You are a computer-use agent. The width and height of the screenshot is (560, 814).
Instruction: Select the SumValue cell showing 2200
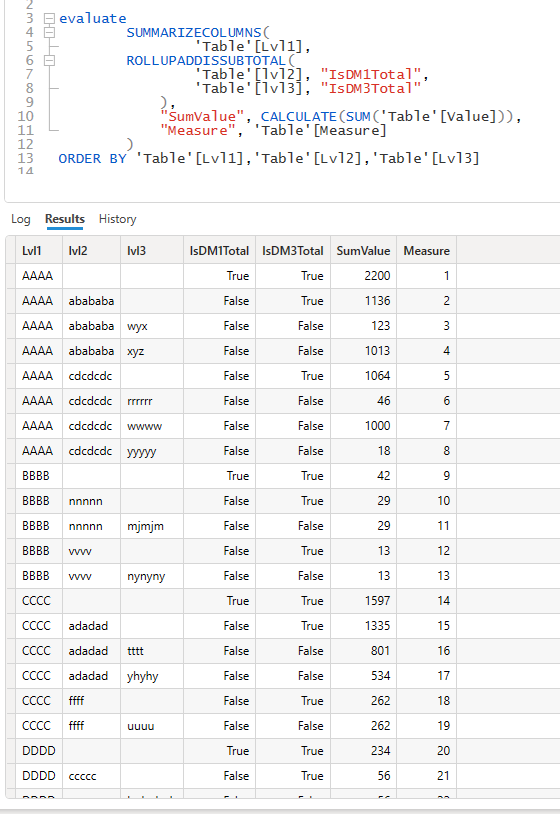tap(363, 276)
